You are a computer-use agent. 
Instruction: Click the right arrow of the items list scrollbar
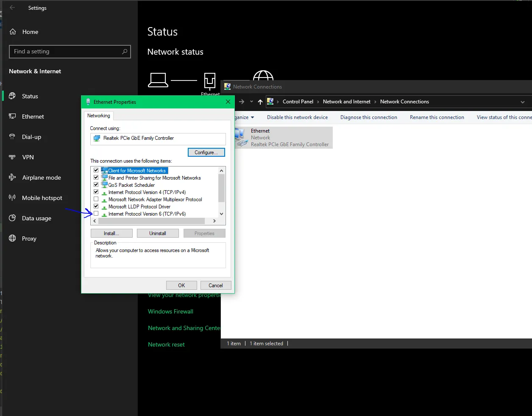[214, 221]
